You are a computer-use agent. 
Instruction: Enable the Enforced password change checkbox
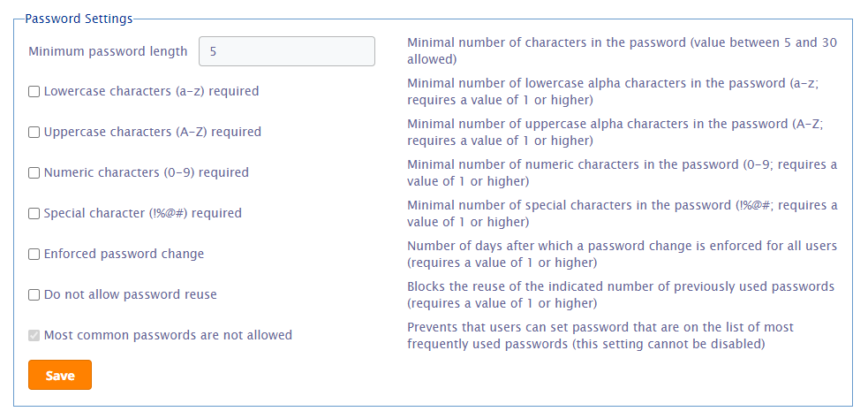(34, 254)
